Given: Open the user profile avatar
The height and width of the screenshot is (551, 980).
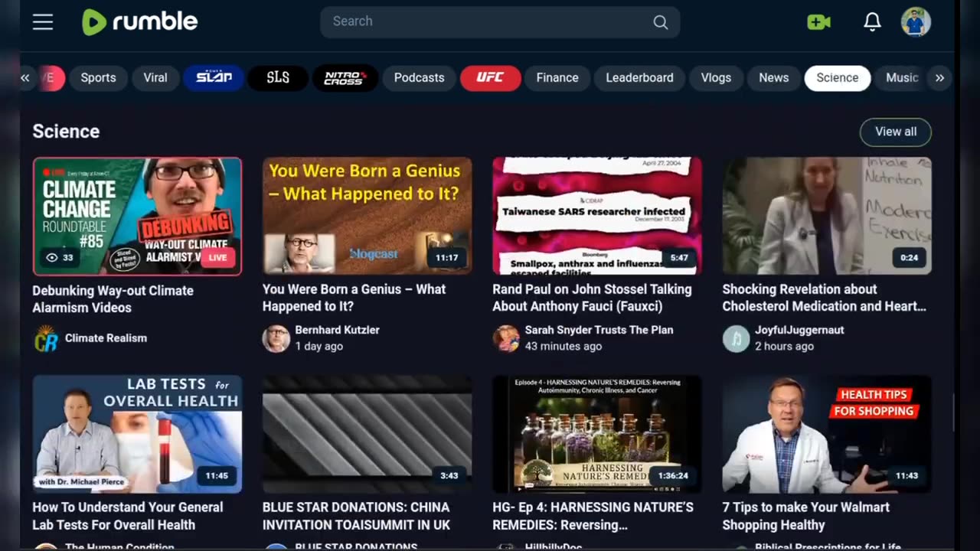Looking at the screenshot, I should (x=916, y=22).
